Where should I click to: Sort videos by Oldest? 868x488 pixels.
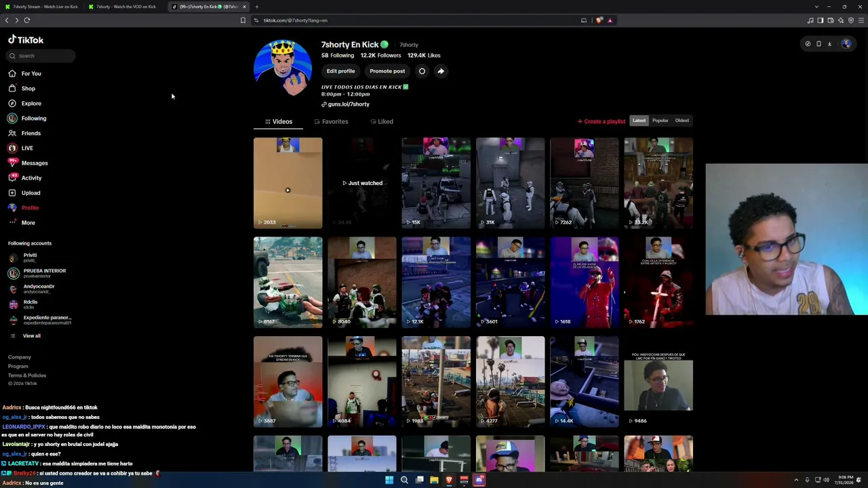tap(682, 121)
